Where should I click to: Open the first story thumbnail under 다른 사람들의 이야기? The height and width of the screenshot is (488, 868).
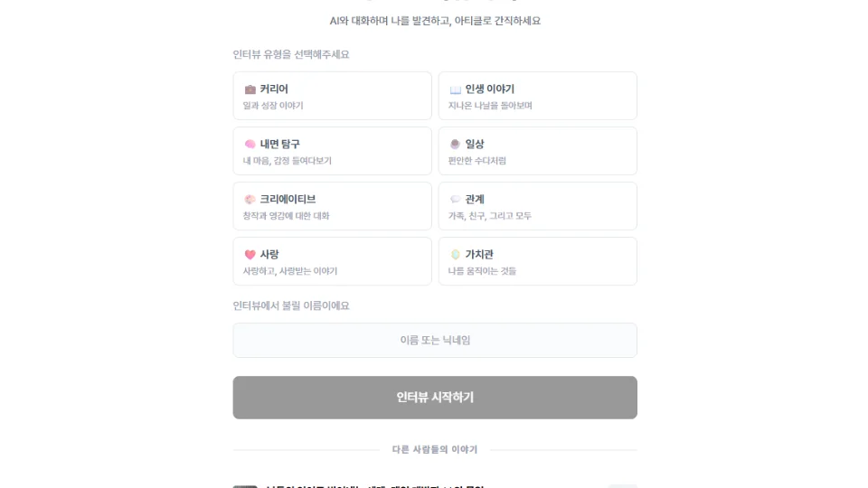(245, 486)
